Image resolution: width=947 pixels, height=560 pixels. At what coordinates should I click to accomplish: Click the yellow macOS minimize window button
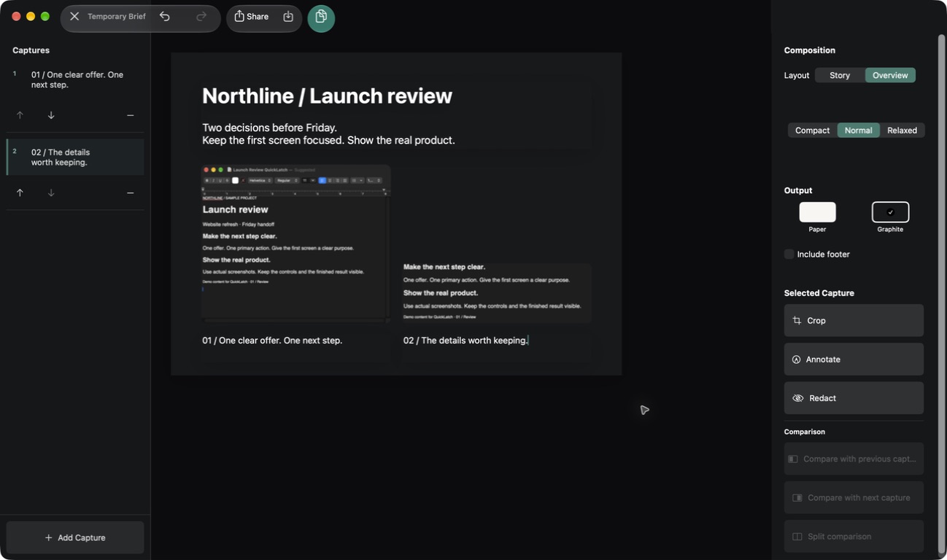pos(31,16)
